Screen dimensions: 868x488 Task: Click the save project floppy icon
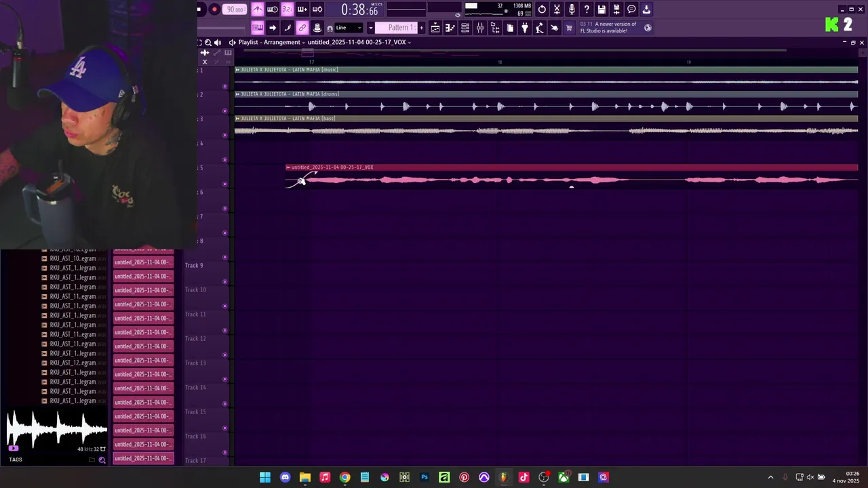(x=601, y=9)
